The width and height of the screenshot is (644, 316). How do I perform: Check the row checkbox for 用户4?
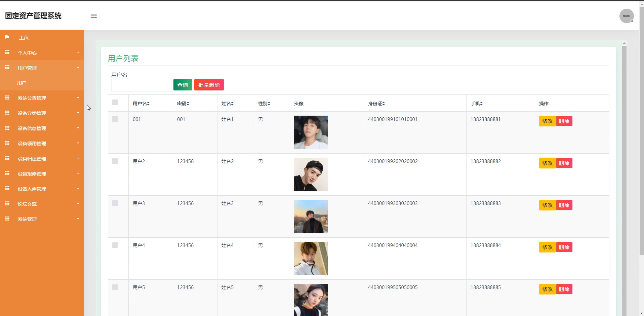pyautogui.click(x=115, y=245)
